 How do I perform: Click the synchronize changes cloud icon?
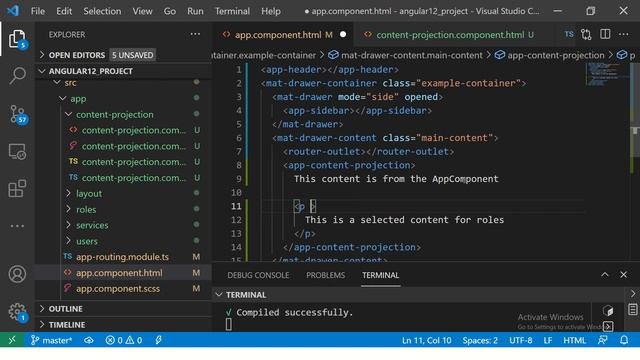pos(89,340)
